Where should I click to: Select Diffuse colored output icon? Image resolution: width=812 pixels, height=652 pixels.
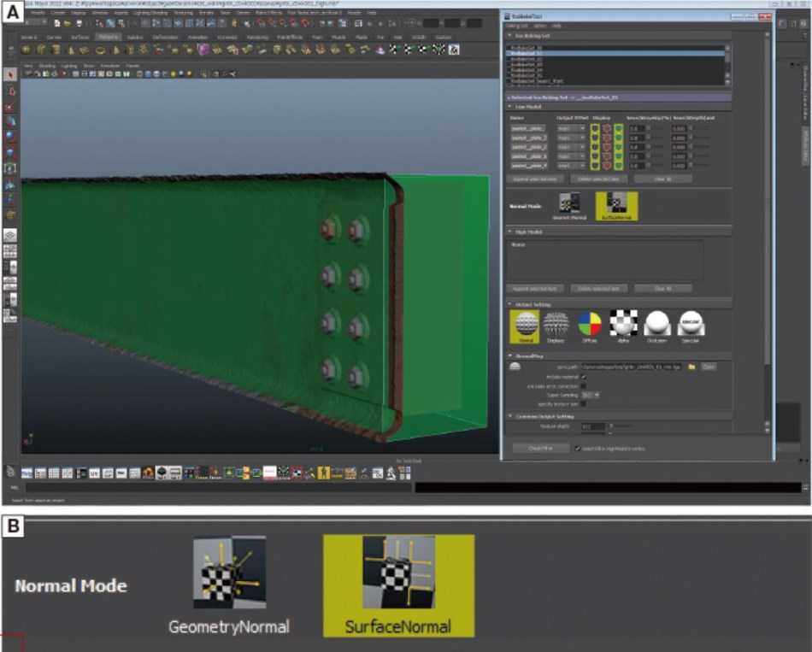[589, 326]
